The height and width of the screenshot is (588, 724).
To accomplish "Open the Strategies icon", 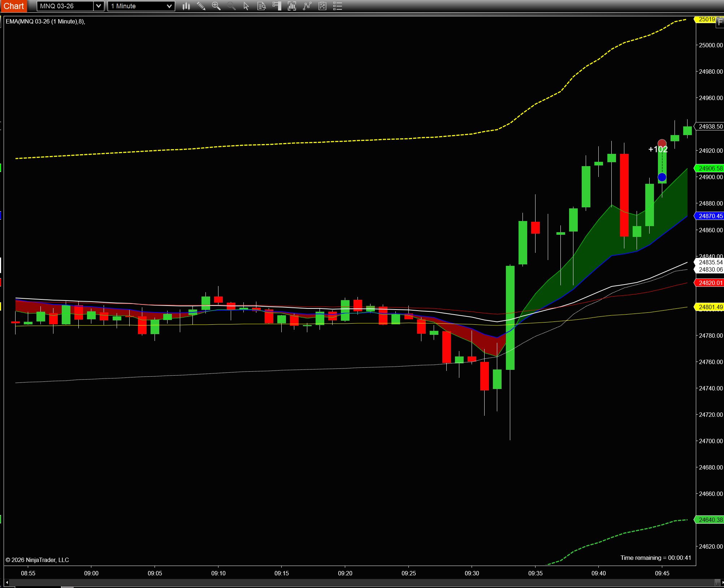I will [322, 6].
